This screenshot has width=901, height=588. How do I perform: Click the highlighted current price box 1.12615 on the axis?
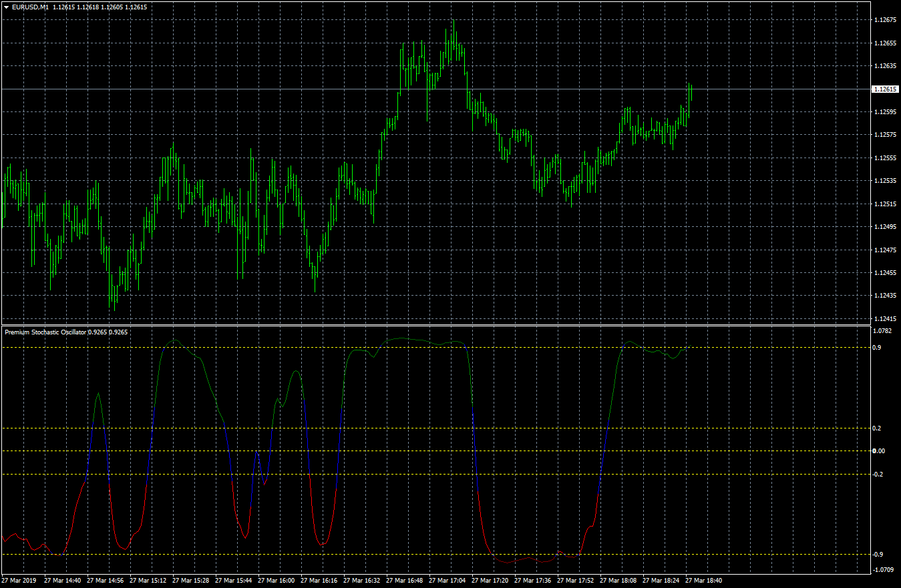tap(886, 89)
